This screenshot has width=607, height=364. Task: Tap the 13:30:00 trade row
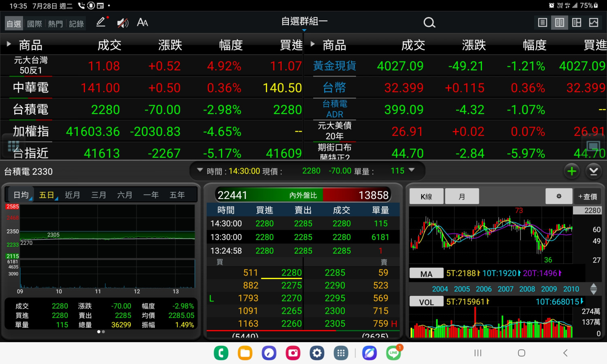(x=303, y=237)
